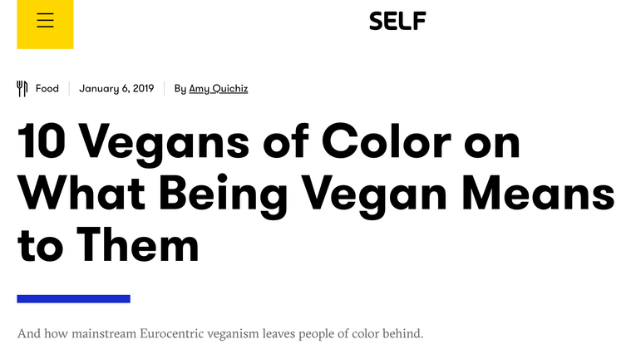Viewport: 631px width, 364px height.
Task: Click "to Them" in the headline's last line
Action: tap(108, 245)
